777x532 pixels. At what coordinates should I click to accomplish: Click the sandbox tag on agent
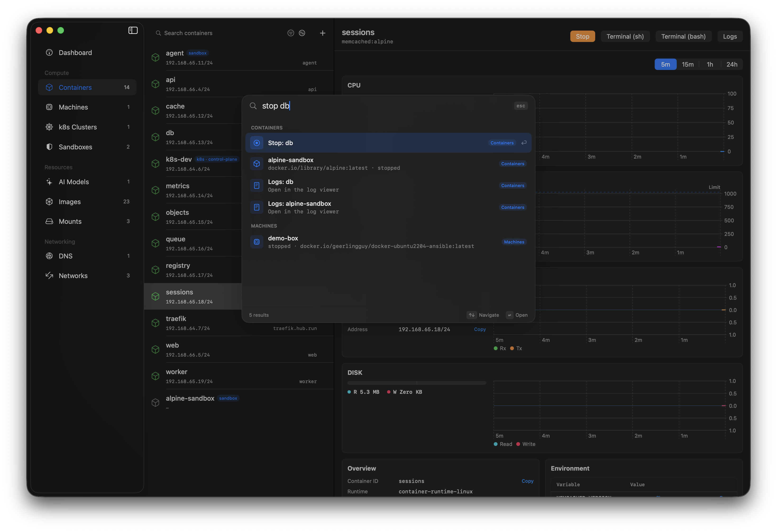pyautogui.click(x=198, y=53)
